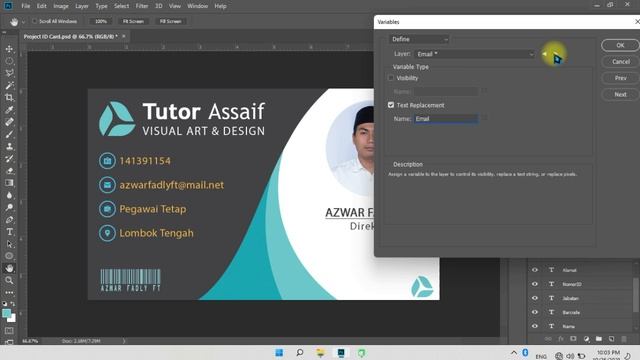The image size is (640, 360).
Task: Open the File menu
Action: coord(26,6)
